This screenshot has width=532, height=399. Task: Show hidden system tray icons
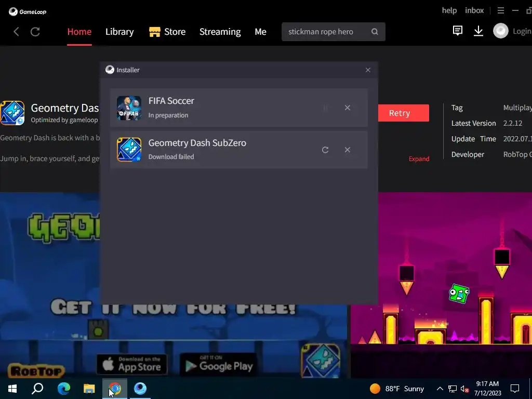[440, 389]
